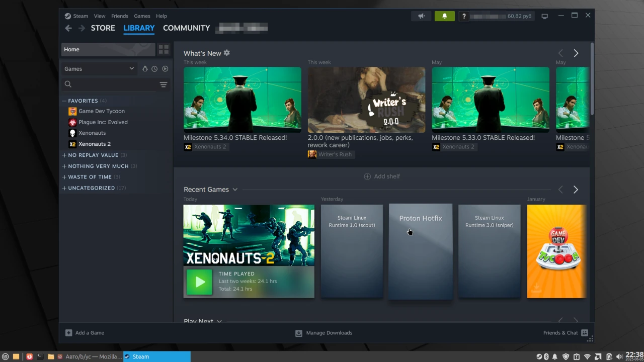Select Xenonauts 2 in the favorites list
Viewport: 644px width, 362px height.
95,144
